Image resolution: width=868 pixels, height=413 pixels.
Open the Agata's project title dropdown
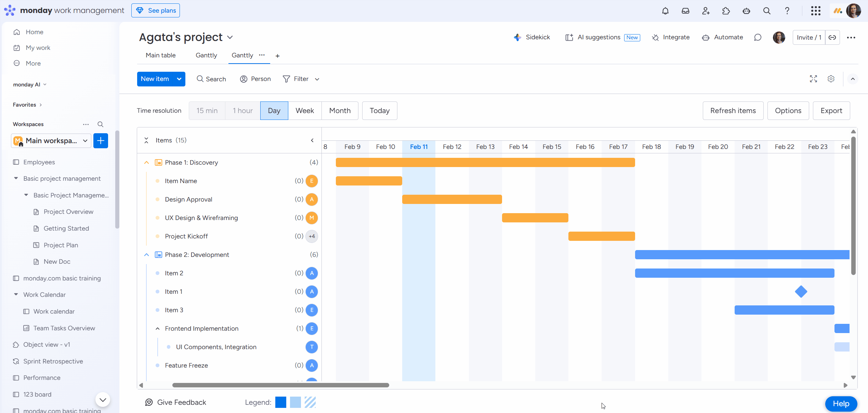230,37
